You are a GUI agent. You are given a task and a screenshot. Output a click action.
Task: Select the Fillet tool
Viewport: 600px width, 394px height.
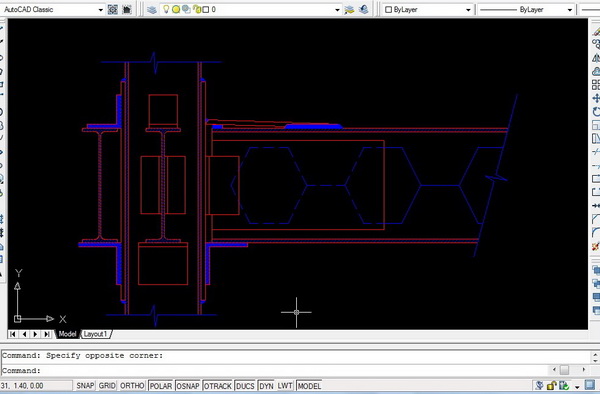point(596,233)
